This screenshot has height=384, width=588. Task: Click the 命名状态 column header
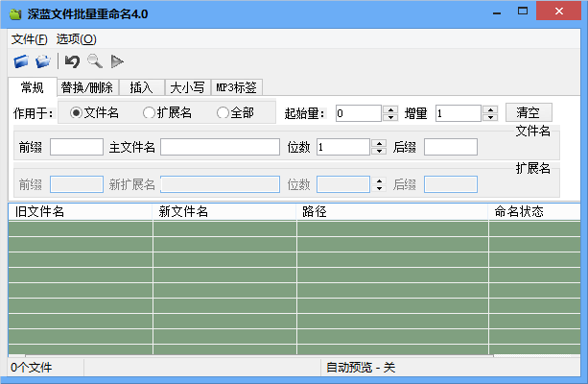[x=534, y=212]
